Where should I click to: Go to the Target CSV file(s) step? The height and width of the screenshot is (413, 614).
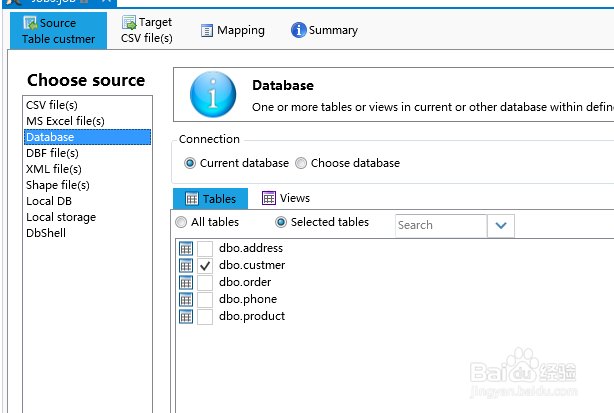point(146,30)
